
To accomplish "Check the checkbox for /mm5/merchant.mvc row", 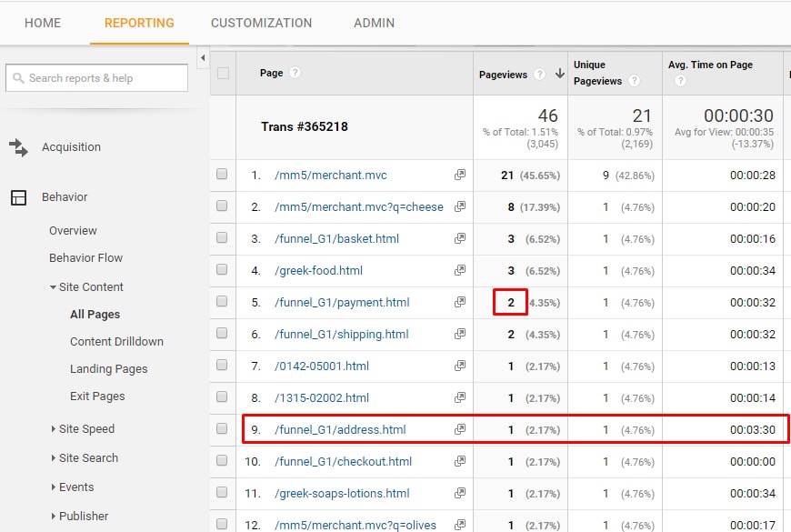I will (x=221, y=175).
